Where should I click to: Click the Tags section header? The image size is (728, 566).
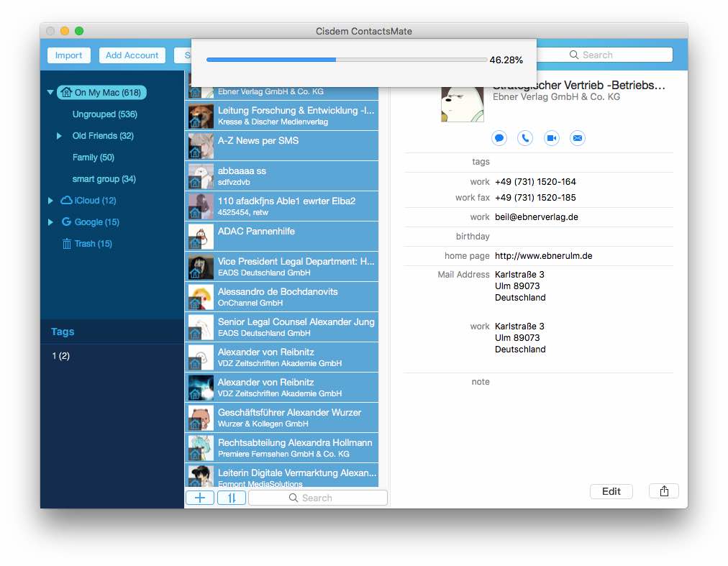63,332
